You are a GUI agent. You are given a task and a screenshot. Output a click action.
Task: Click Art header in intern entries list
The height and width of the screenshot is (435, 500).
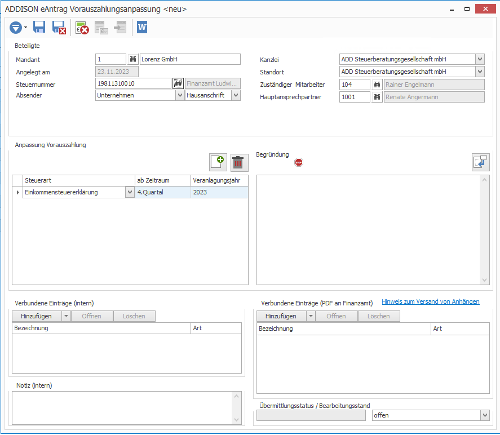[216, 328]
